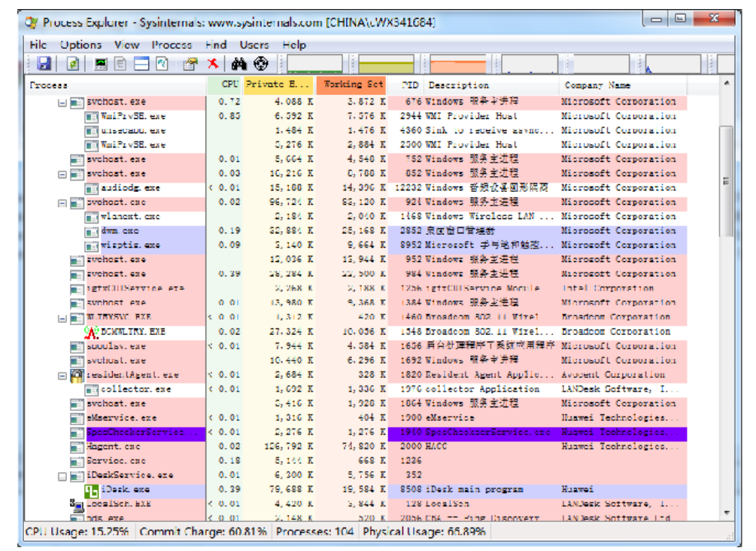Open System Information from the toolbar graph icon
This screenshot has width=756, height=551.
click(x=101, y=64)
